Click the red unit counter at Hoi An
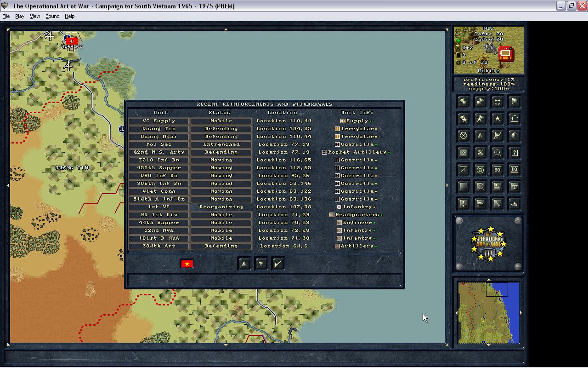The height and width of the screenshot is (368, 588). 72,41
